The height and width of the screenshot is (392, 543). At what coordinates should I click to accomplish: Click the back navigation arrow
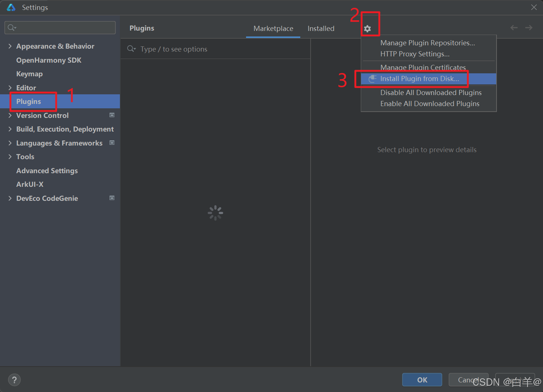(x=513, y=27)
